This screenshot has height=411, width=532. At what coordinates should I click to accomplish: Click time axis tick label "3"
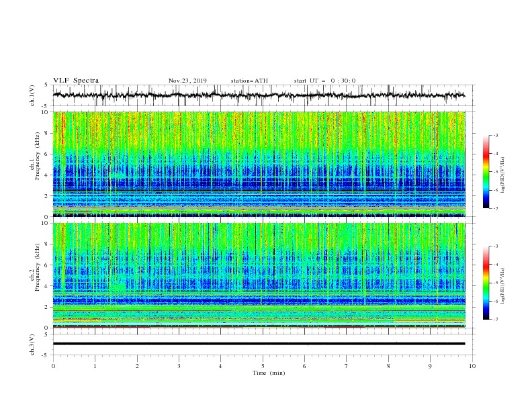[x=179, y=366]
